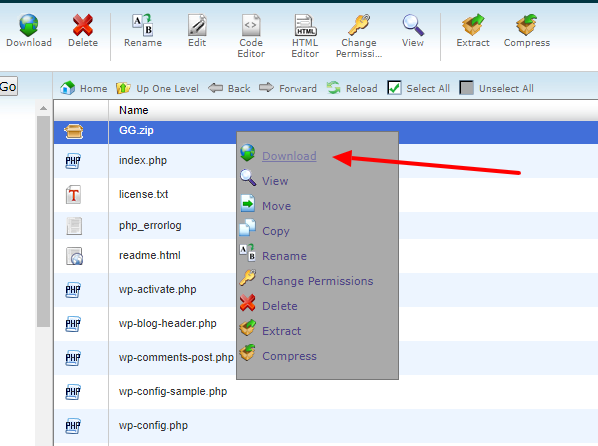Reload the file listing

coord(352,89)
